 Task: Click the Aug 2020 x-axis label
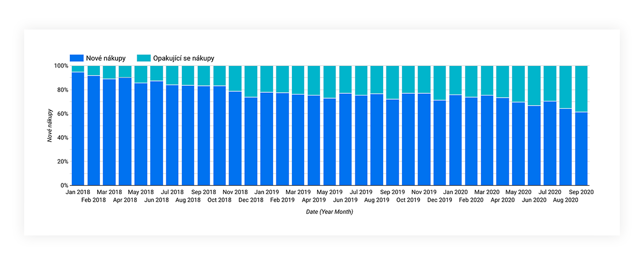click(566, 200)
